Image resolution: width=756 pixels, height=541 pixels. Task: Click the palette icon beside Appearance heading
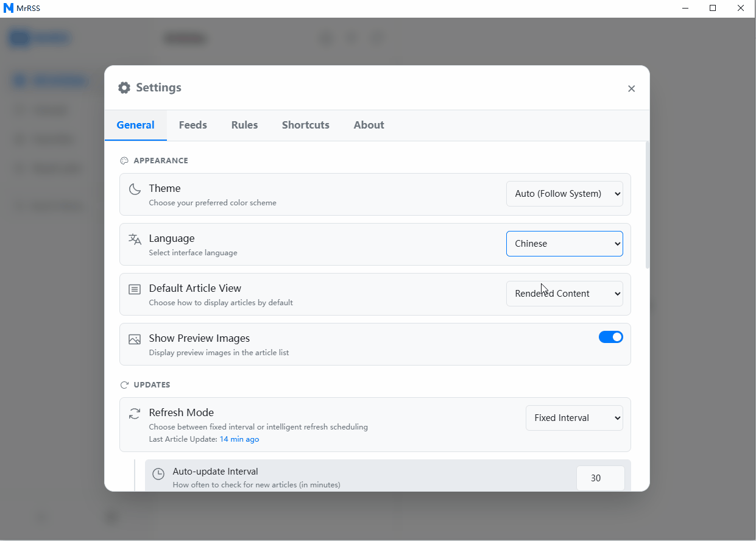[124, 161]
